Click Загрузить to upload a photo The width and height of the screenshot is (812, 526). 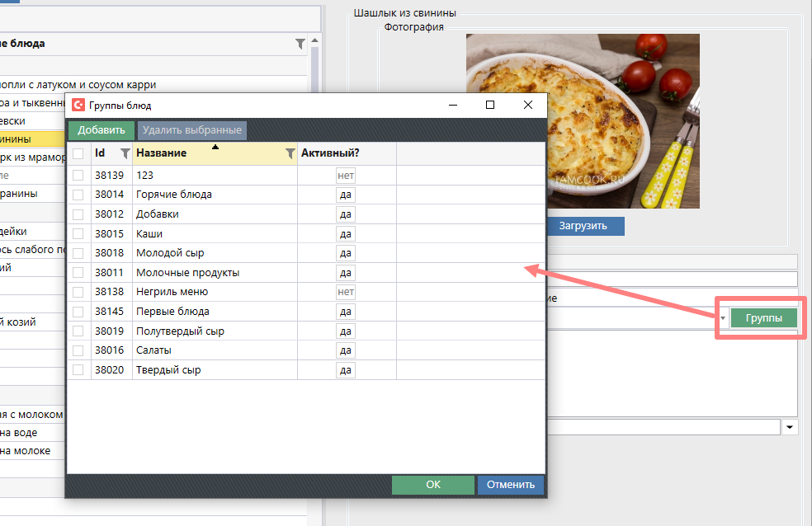pos(583,226)
